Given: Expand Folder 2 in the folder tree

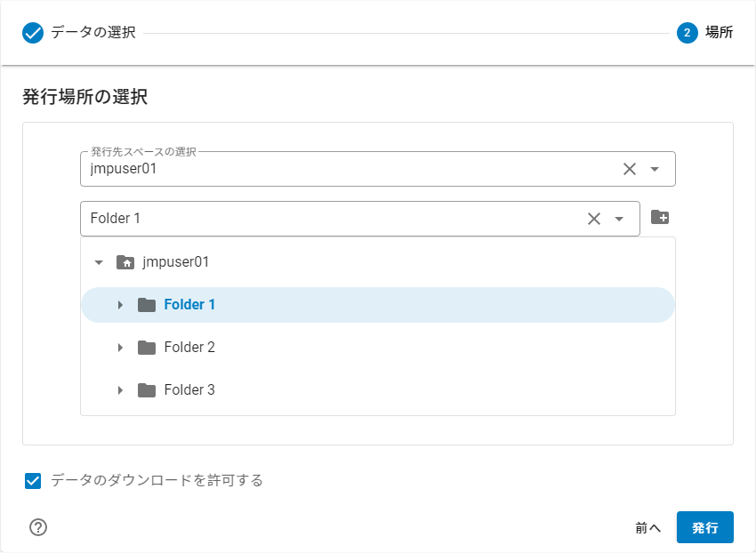Looking at the screenshot, I should point(121,347).
